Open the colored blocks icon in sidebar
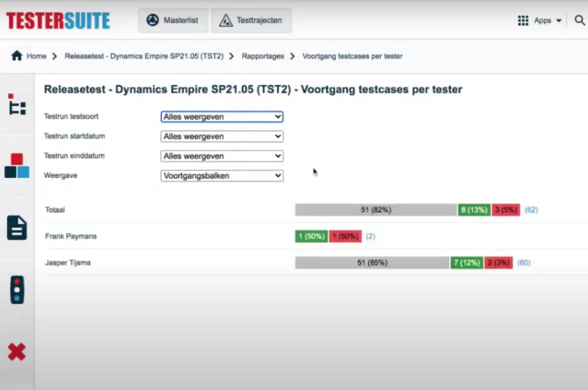 tap(17, 166)
